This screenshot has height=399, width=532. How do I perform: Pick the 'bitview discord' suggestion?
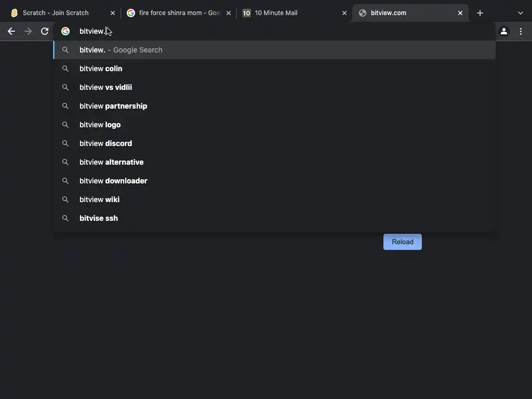106,143
